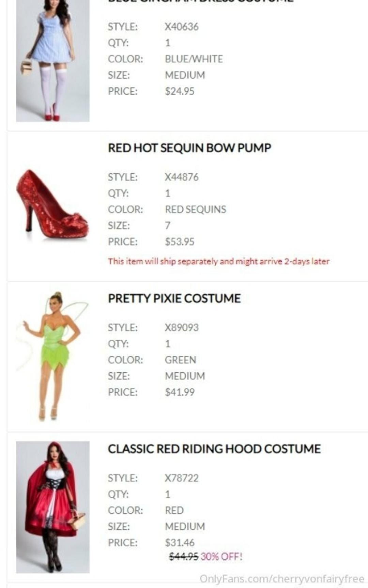The width and height of the screenshot is (368, 588).
Task: Select the $24.95 gingham dress price
Action: click(180, 91)
